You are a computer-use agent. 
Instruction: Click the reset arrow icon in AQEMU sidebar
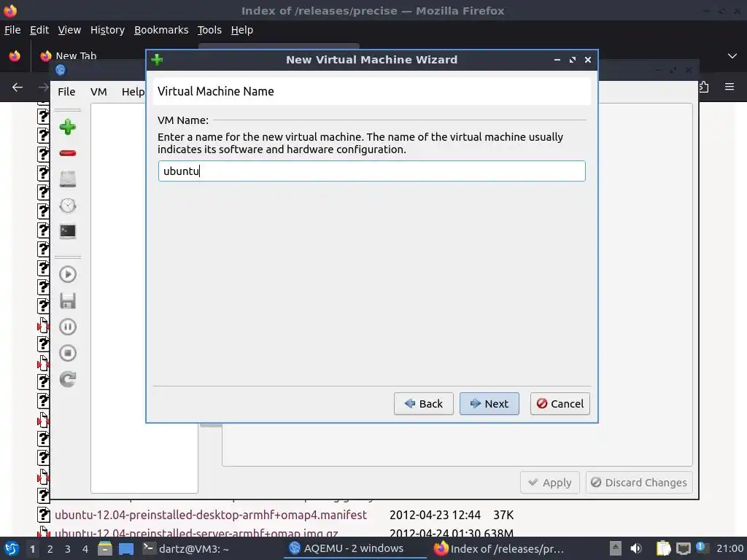click(68, 379)
